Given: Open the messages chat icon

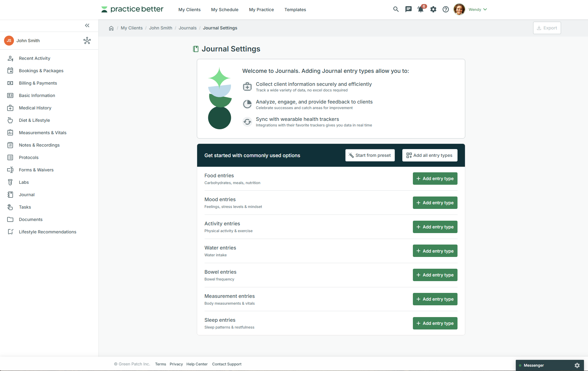Looking at the screenshot, I should (409, 9).
